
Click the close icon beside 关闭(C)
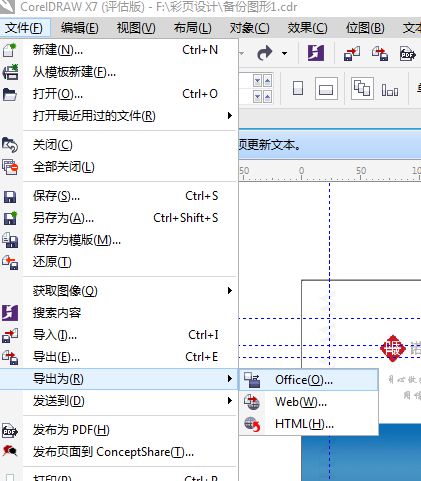coord(10,145)
